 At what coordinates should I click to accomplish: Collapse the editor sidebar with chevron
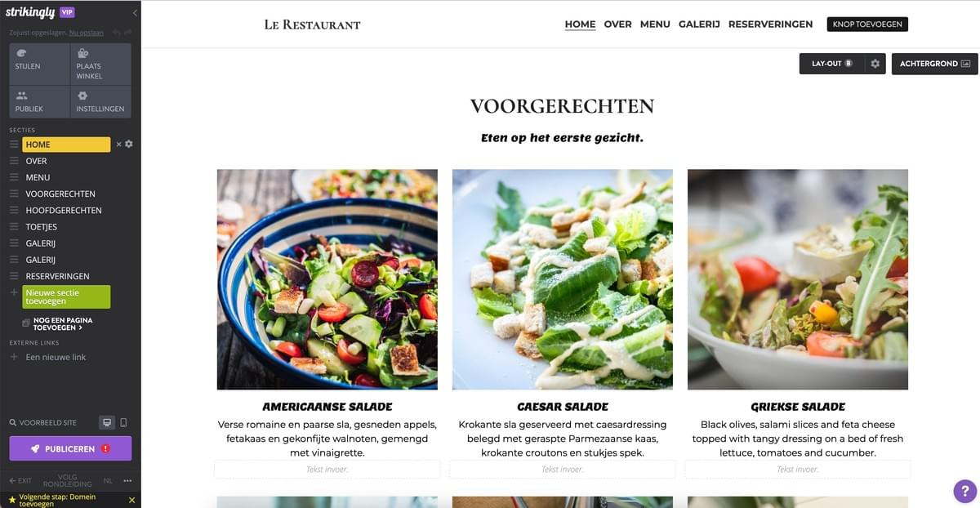tap(135, 13)
